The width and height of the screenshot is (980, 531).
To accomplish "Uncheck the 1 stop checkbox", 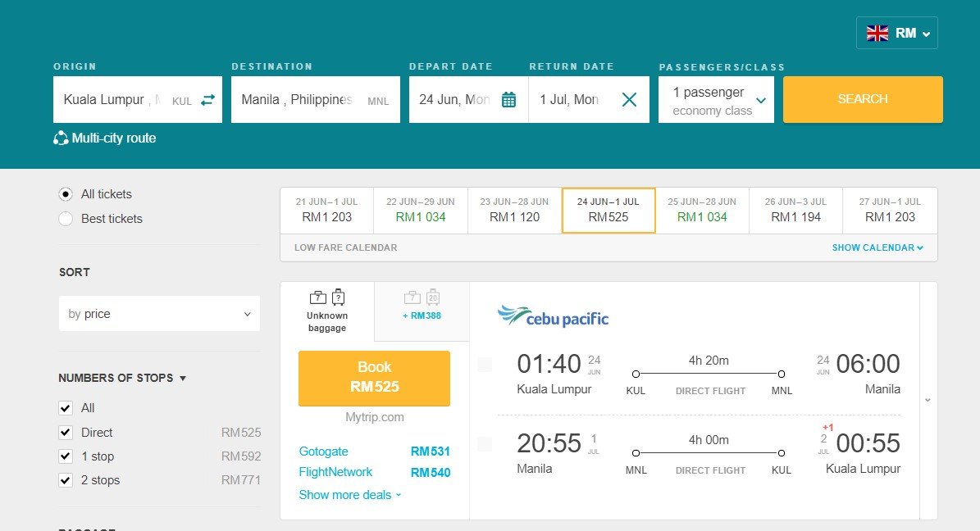I will (x=66, y=456).
